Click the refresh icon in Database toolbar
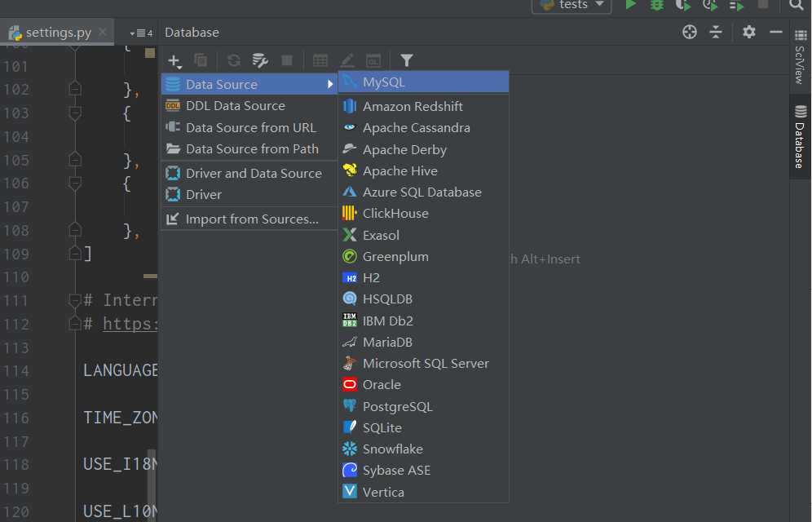 234,60
